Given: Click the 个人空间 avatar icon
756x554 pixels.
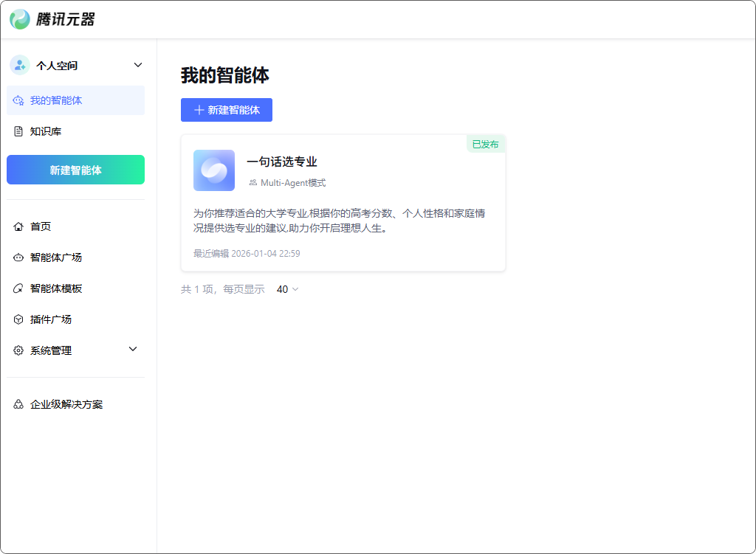Looking at the screenshot, I should point(19,65).
